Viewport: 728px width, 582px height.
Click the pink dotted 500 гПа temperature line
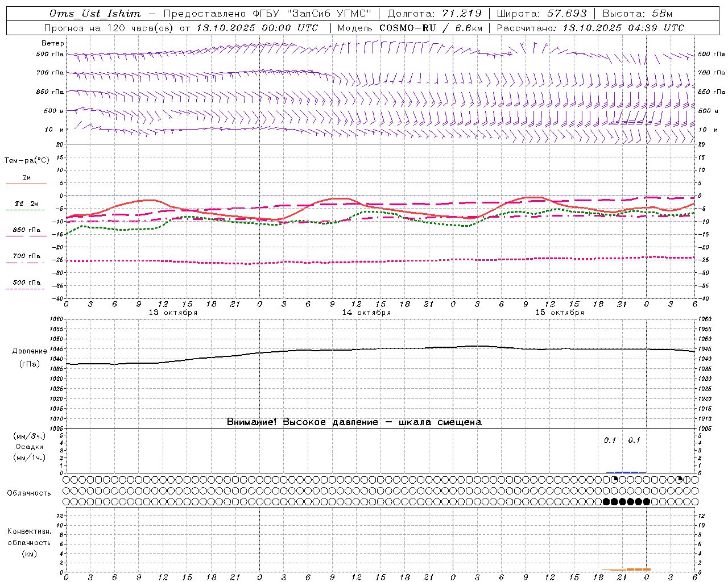tap(380, 261)
